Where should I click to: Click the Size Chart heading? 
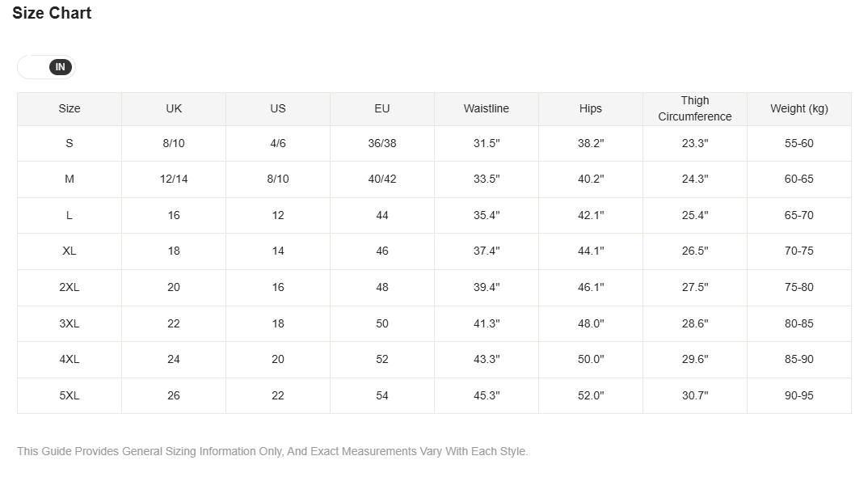(x=52, y=13)
